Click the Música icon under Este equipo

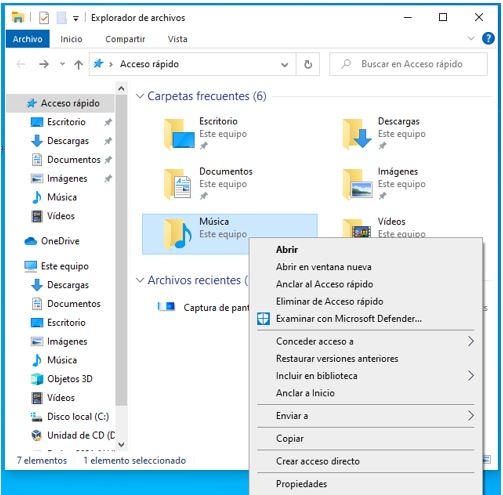[x=37, y=360]
